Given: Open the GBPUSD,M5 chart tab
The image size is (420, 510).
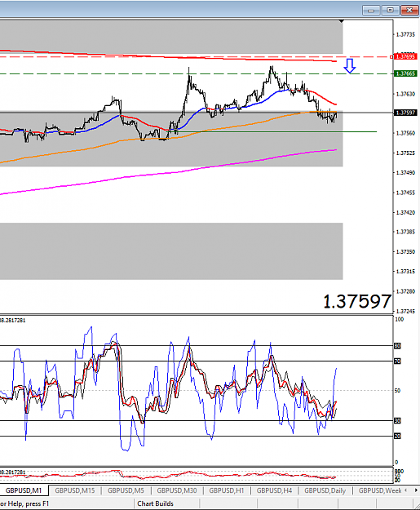Looking at the screenshot, I should [x=126, y=490].
